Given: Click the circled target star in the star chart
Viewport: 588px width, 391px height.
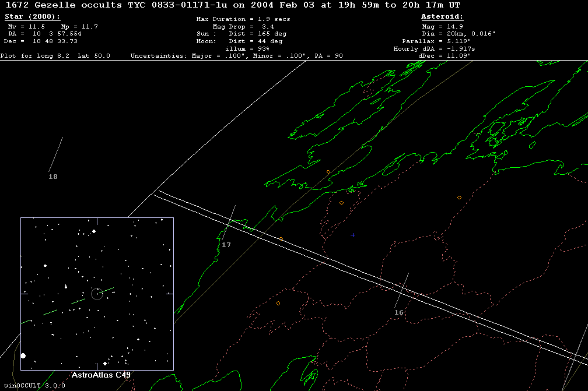Looking at the screenshot, I should coord(97,294).
